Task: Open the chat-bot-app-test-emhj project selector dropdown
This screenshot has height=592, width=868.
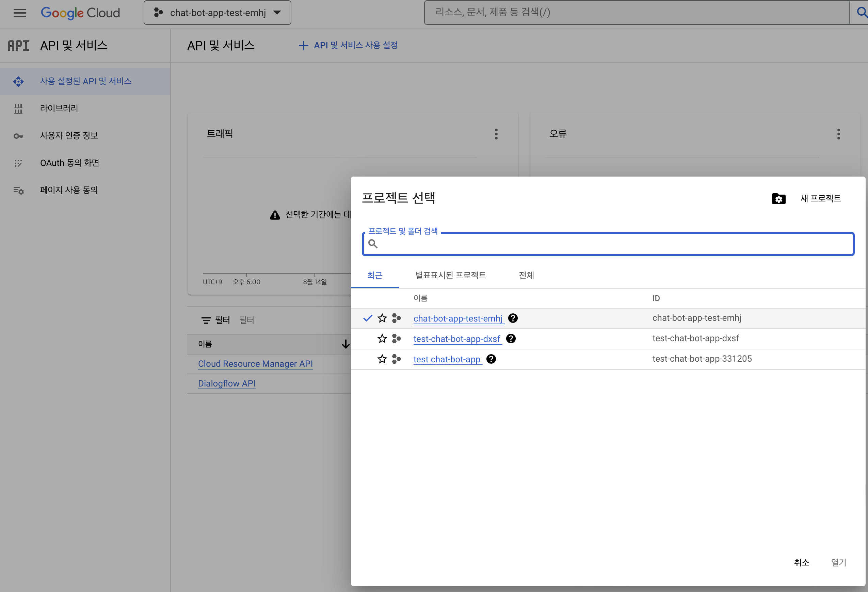Action: click(218, 13)
